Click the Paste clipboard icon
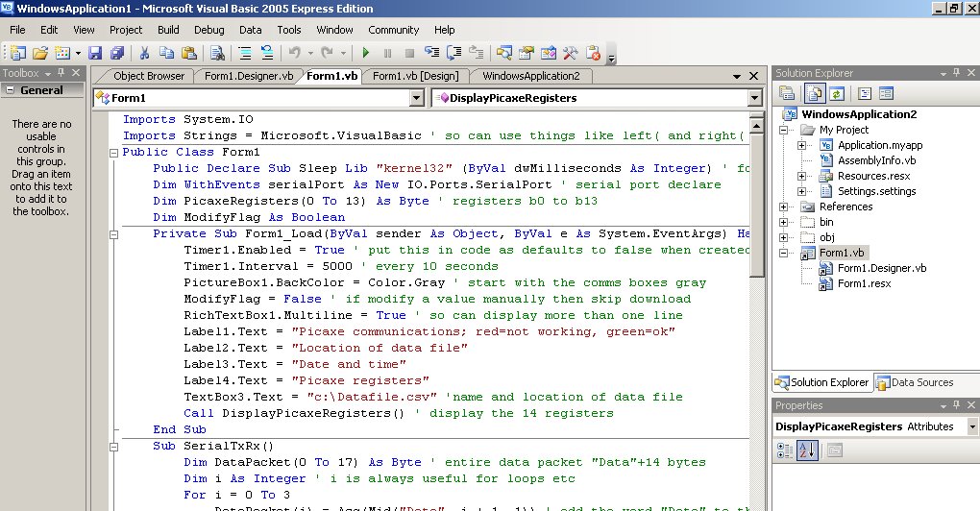Viewport: 980px width, 511px height. [x=188, y=53]
